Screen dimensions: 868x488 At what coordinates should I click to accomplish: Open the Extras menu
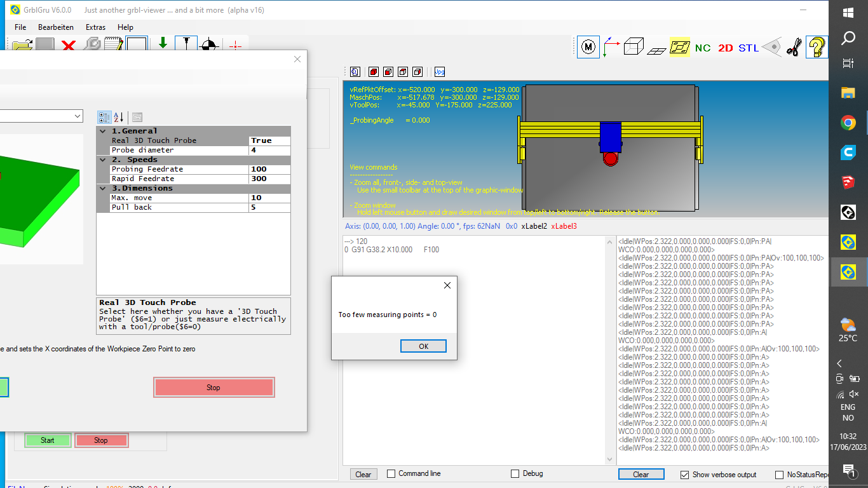(95, 27)
